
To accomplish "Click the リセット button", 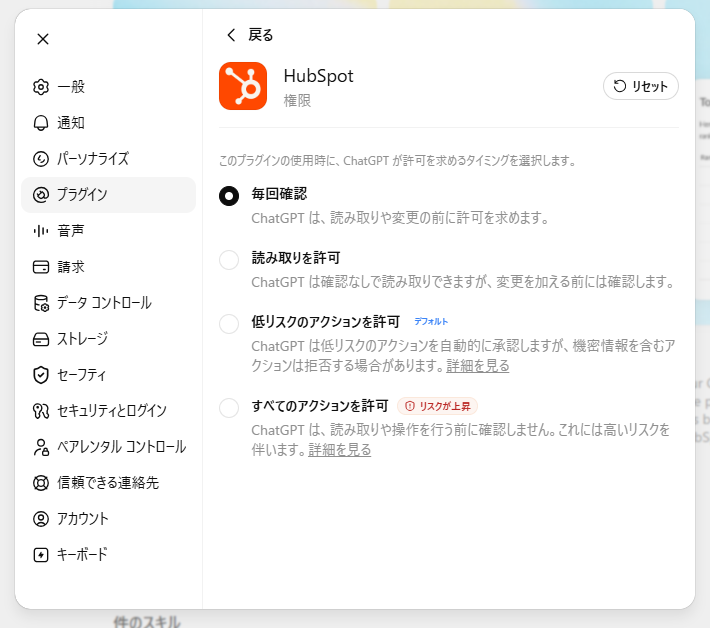I will click(641, 86).
